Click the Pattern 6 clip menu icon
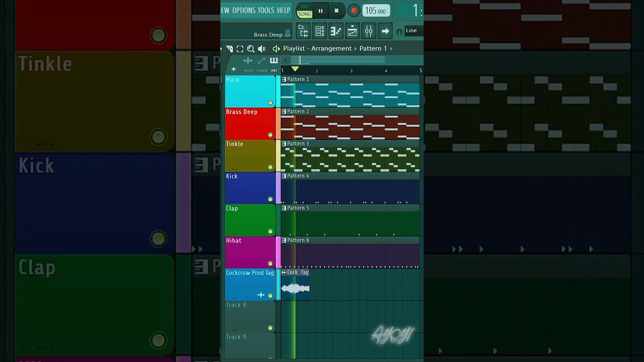644x362 pixels. (x=284, y=240)
